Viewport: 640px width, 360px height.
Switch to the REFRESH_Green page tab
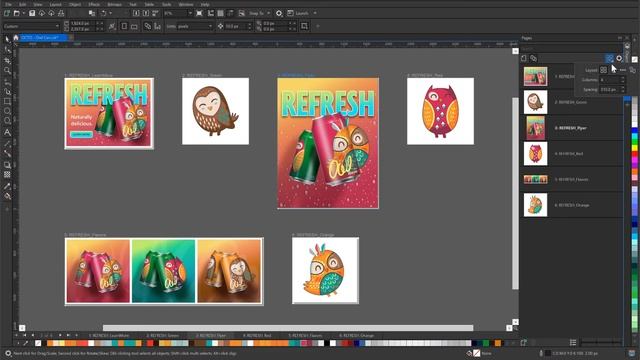(162, 335)
